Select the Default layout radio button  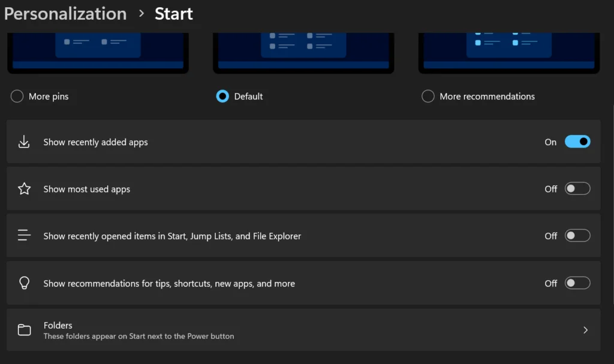pyautogui.click(x=222, y=96)
